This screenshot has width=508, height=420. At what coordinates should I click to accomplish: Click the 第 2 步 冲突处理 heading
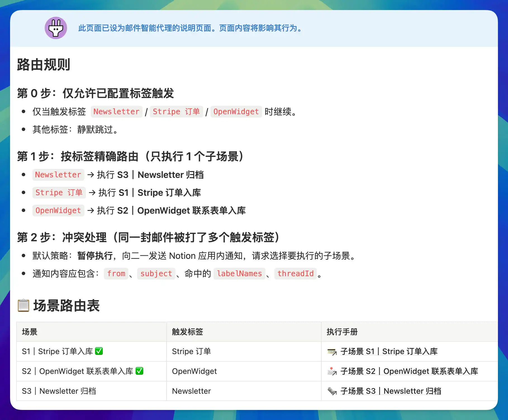tap(148, 237)
